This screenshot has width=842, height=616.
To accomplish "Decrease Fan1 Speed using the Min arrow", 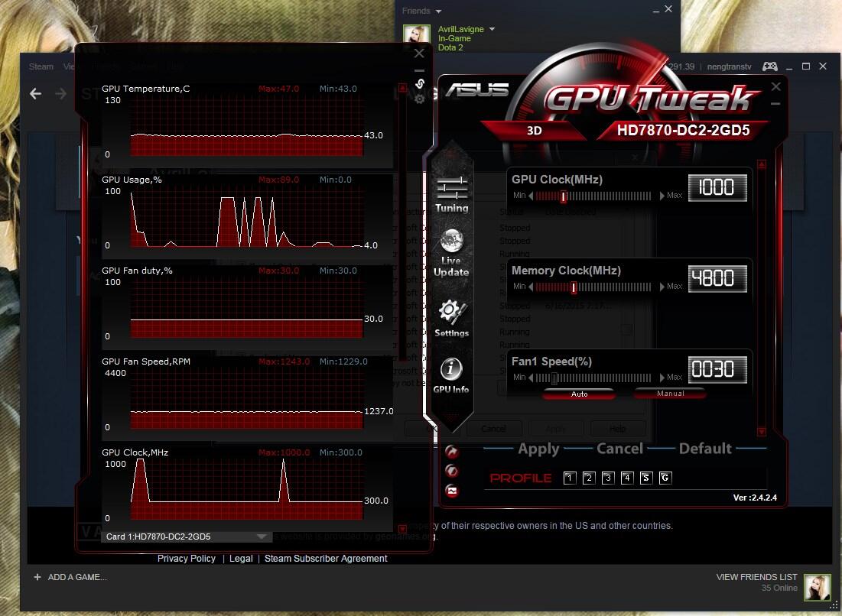I will pyautogui.click(x=531, y=378).
